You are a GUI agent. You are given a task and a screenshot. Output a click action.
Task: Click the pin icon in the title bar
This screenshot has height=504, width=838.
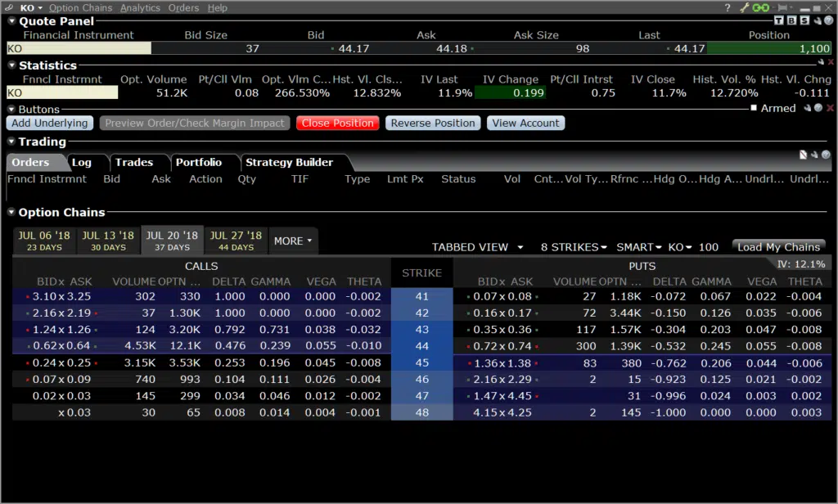(782, 7)
